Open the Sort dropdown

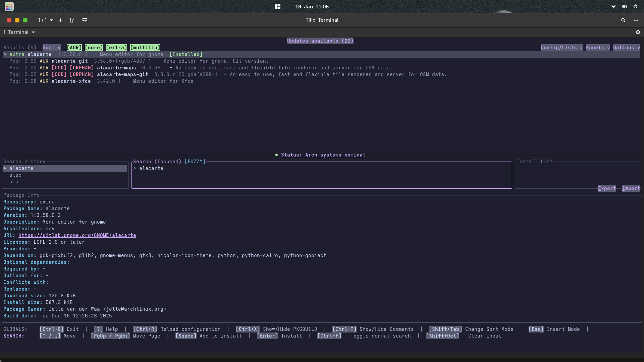(51, 48)
